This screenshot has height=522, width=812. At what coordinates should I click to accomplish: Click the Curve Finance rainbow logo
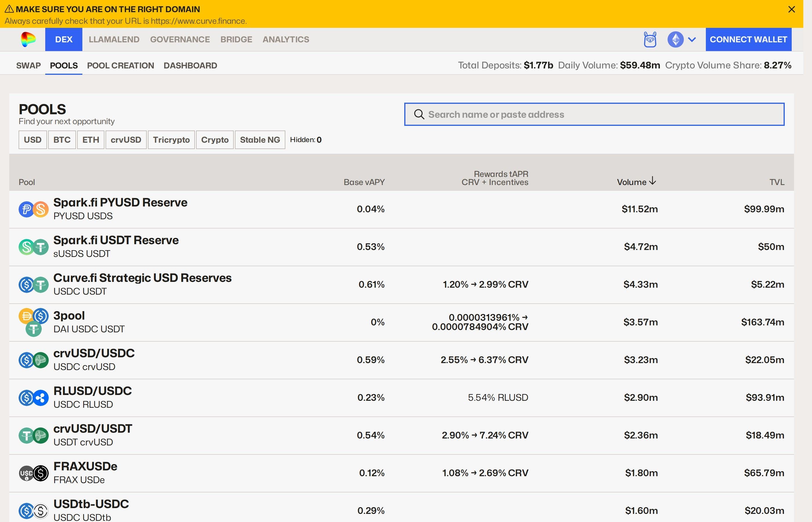point(28,39)
